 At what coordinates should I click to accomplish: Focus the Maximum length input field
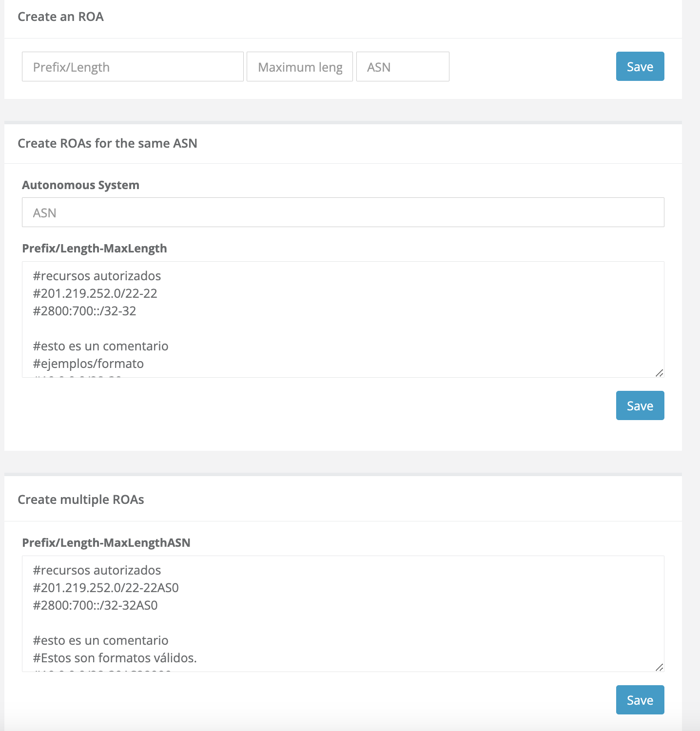point(299,67)
